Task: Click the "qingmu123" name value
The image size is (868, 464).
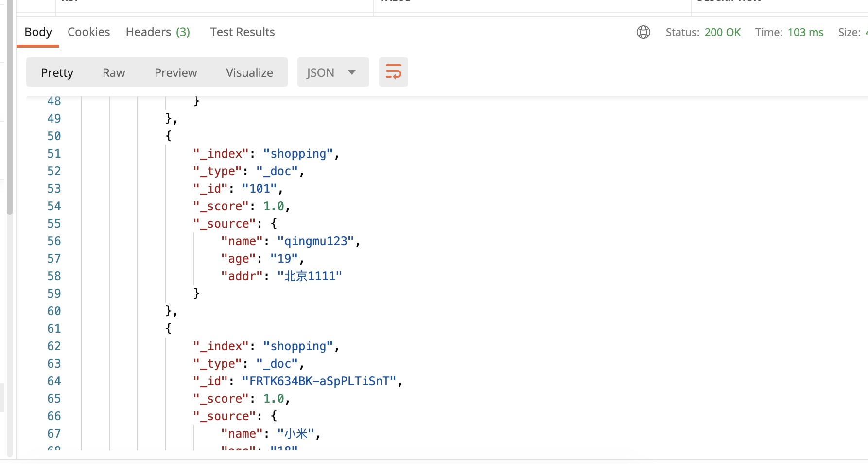Action: click(x=315, y=241)
